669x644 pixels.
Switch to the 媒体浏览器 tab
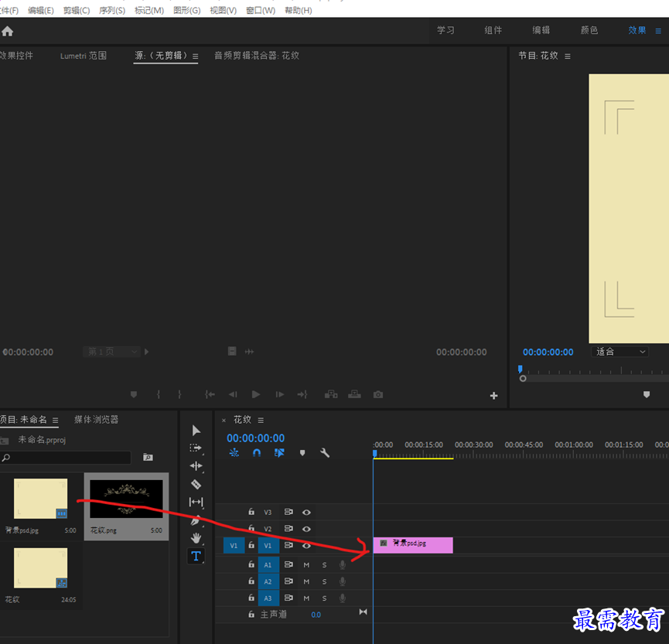[97, 419]
